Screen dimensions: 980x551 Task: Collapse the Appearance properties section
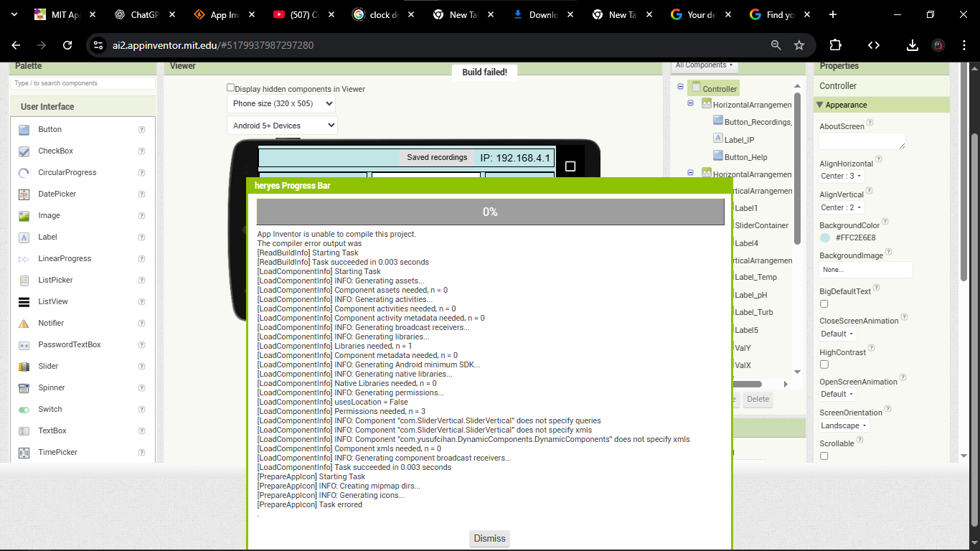[x=820, y=105]
